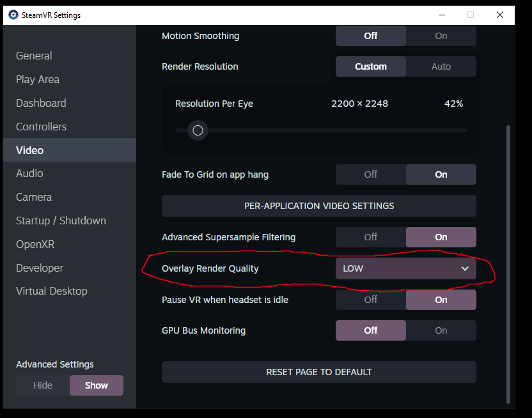Image resolution: width=532 pixels, height=418 pixels.
Task: Turn Advanced Supersample Filtering On
Action: (441, 237)
